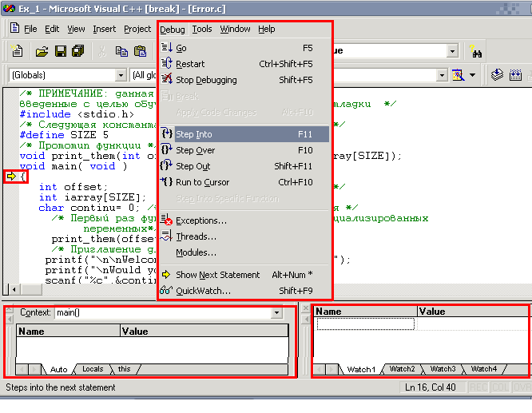Switch to the Locals tab
The width and height of the screenshot is (532, 413).
pos(93,369)
